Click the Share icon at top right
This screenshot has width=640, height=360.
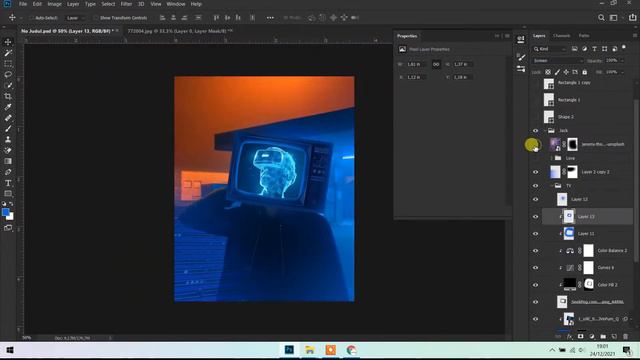[x=633, y=18]
